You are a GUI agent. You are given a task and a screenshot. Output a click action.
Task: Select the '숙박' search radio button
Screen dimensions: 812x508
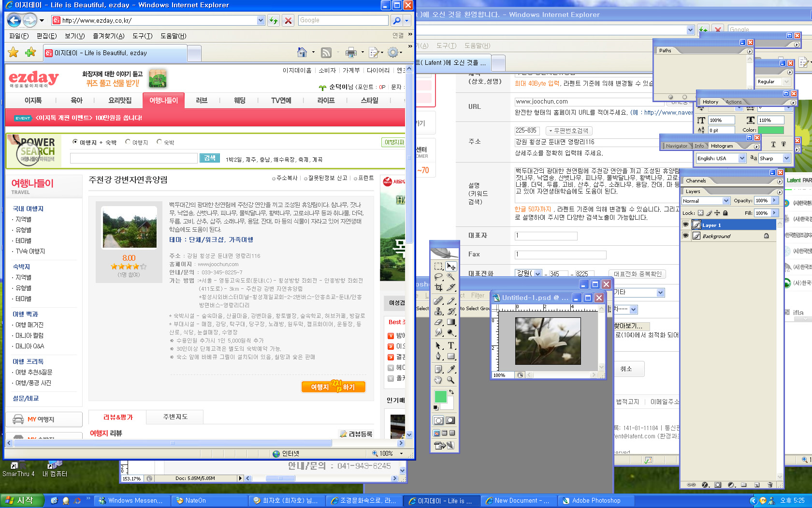(x=159, y=142)
